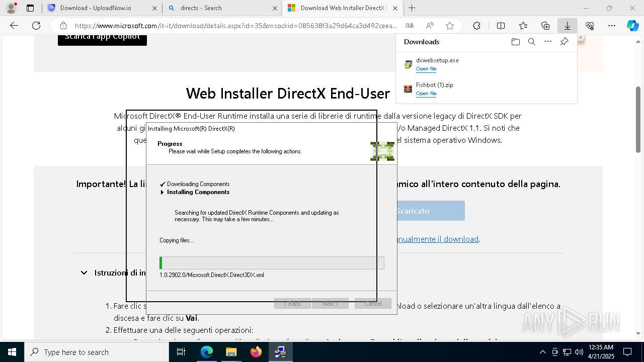Open the Extensions puzzle icon
The width and height of the screenshot is (644, 362).
(476, 26)
